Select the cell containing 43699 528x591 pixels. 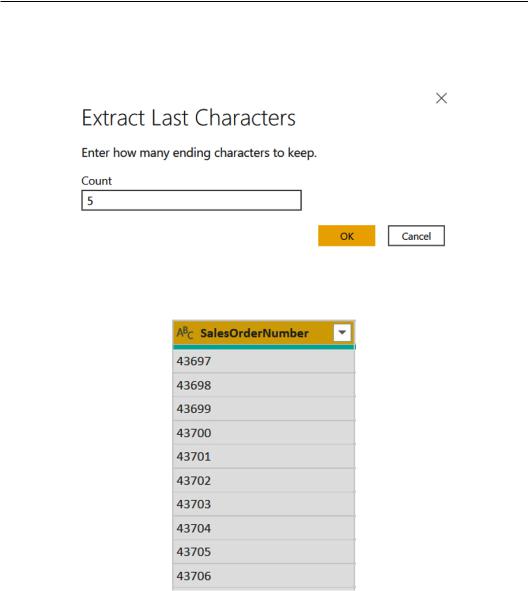264,409
